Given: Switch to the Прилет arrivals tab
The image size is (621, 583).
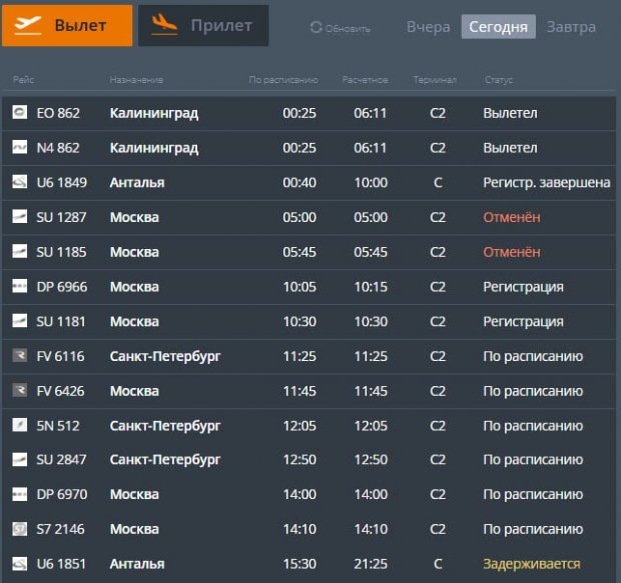Looking at the screenshot, I should click(x=203, y=26).
